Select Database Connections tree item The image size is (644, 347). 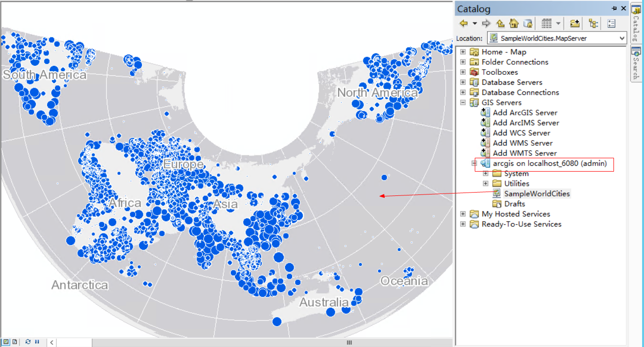[x=520, y=92]
